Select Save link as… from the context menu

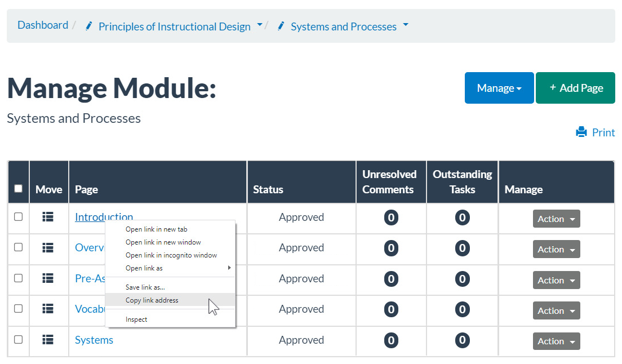tap(171, 287)
